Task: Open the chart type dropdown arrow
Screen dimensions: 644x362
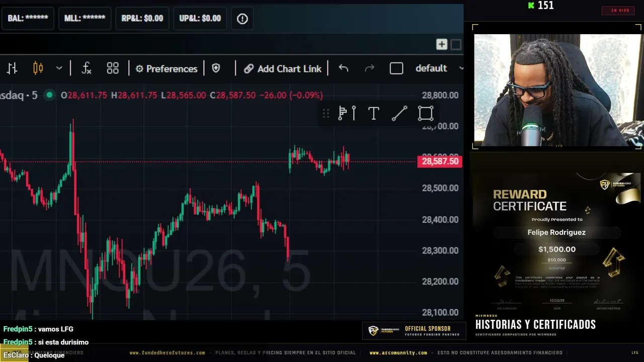Action: pos(59,68)
